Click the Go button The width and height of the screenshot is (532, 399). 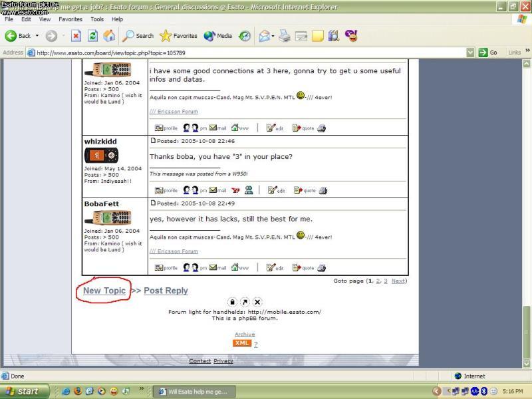click(488, 53)
